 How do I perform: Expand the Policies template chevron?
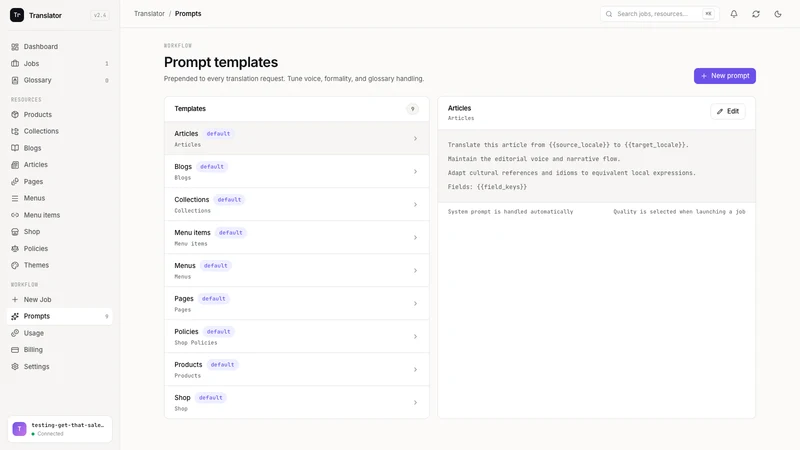coord(415,336)
